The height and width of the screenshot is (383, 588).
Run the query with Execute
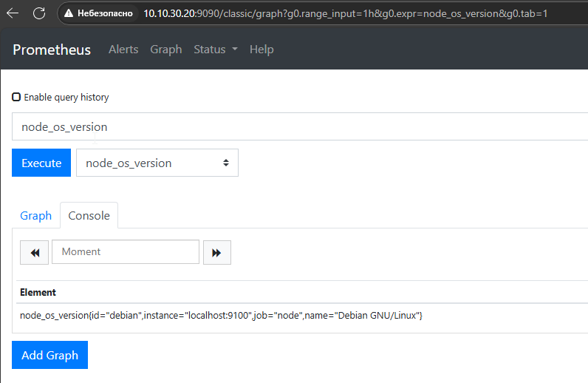coord(41,163)
